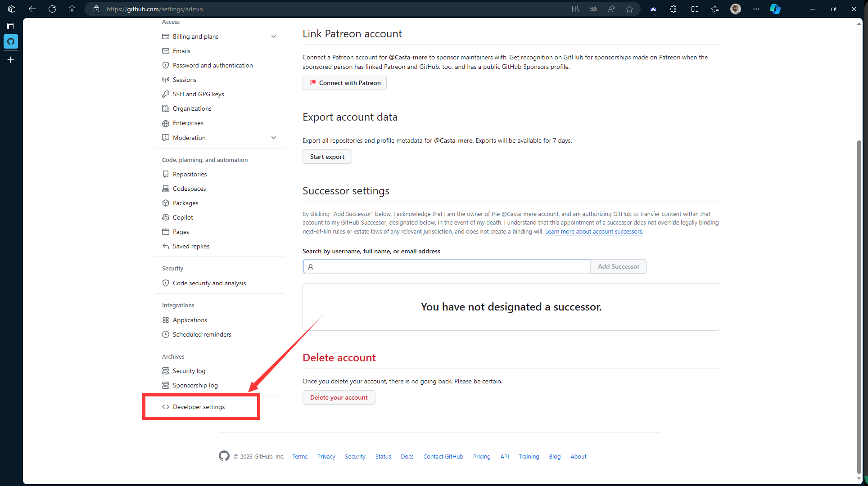Open Learn more about account successors link
This screenshot has height=486, width=868.
pyautogui.click(x=594, y=231)
